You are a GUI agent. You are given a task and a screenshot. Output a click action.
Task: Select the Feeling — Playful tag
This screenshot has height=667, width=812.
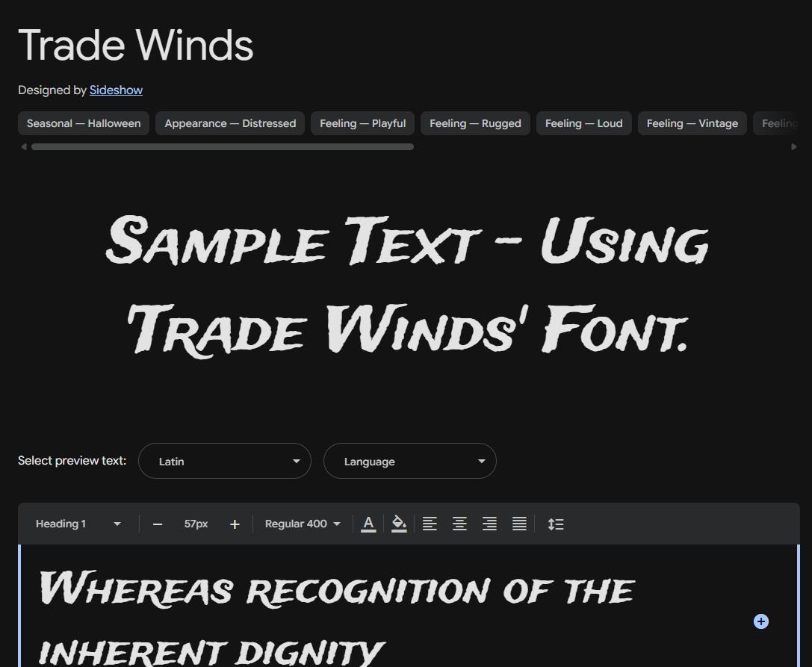point(362,123)
